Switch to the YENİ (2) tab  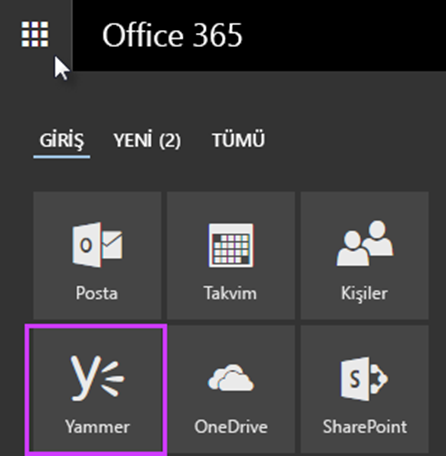tap(147, 140)
